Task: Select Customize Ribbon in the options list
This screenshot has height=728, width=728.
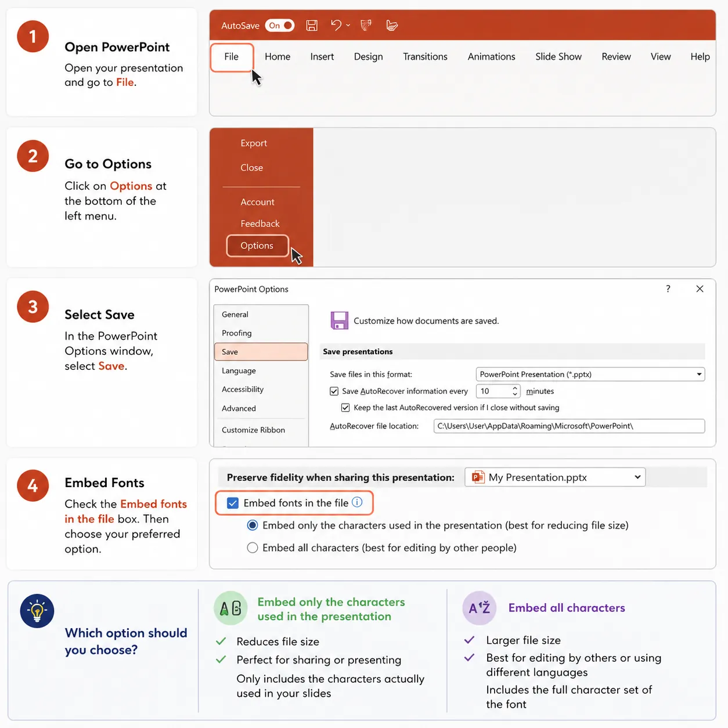Action: pos(261,430)
